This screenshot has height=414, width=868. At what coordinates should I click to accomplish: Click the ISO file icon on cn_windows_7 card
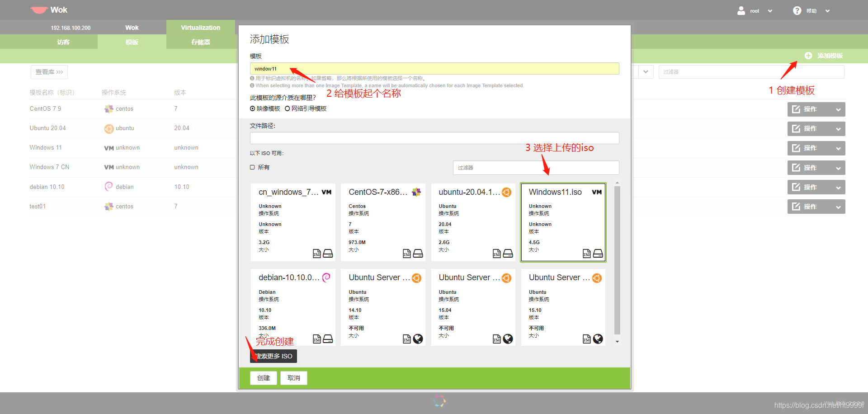[x=317, y=254]
